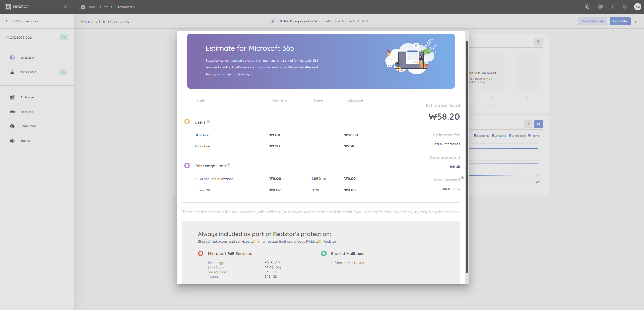644x310 pixels.
Task: Click the Teams sidebar icon
Action: tap(12, 141)
